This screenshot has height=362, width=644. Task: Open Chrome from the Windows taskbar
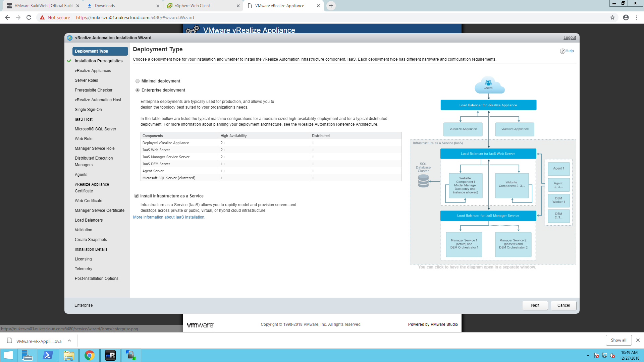point(90,355)
